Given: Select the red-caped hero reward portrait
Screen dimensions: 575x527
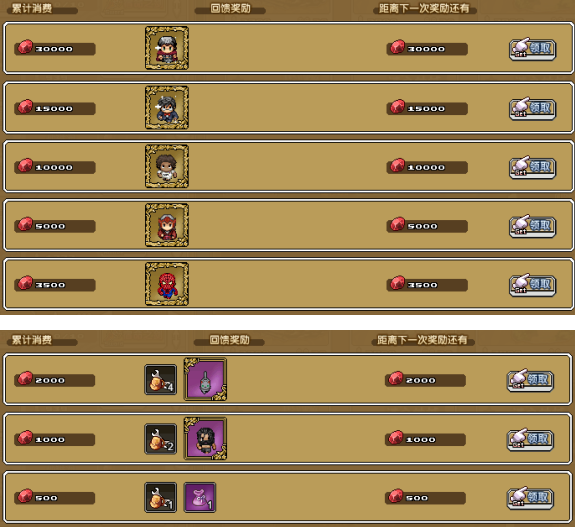Looking at the screenshot, I should coord(167,48).
